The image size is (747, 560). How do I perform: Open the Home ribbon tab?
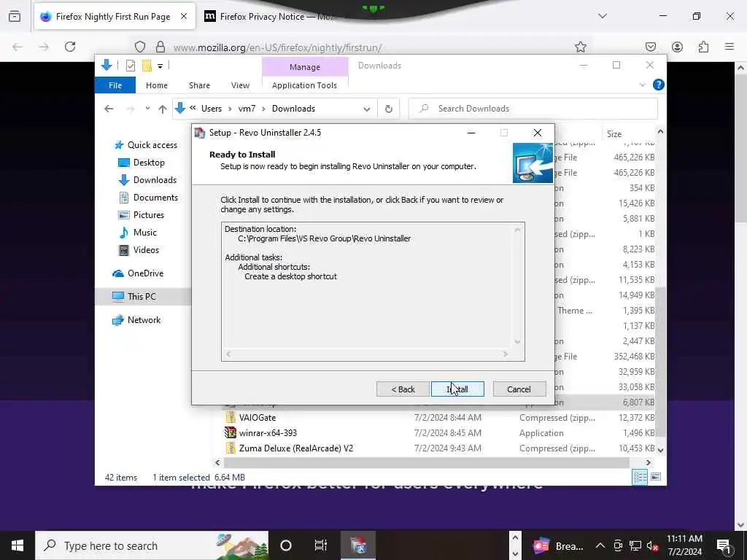[157, 85]
